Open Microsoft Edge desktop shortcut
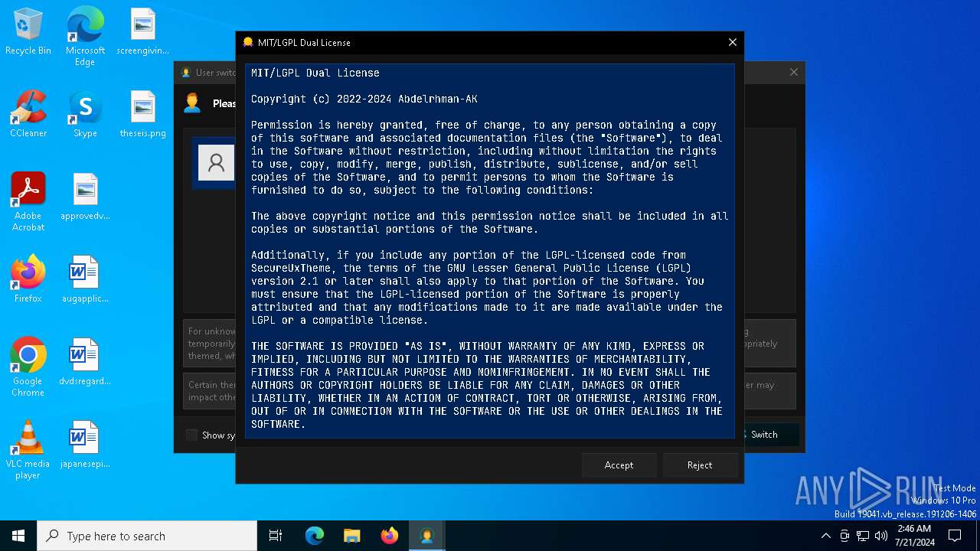The width and height of the screenshot is (980, 551). pyautogui.click(x=85, y=37)
